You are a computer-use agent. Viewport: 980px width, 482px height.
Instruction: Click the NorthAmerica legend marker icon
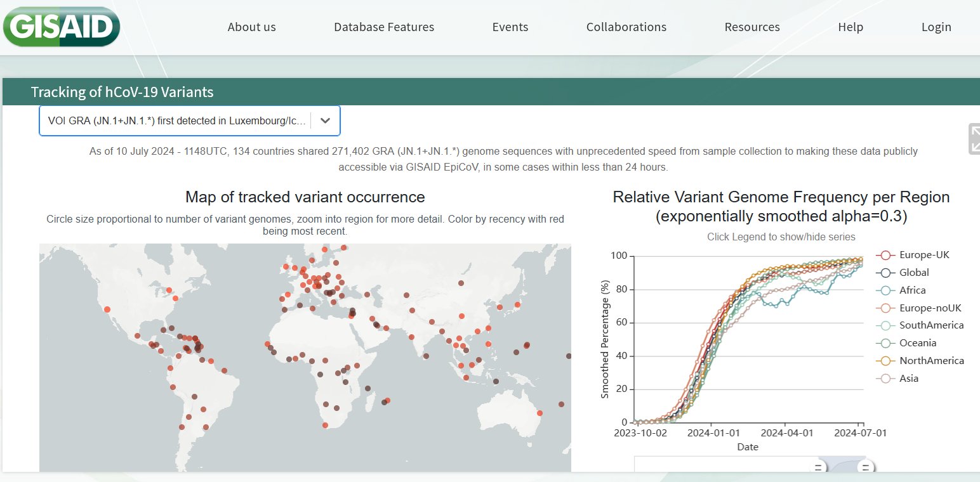pos(885,361)
